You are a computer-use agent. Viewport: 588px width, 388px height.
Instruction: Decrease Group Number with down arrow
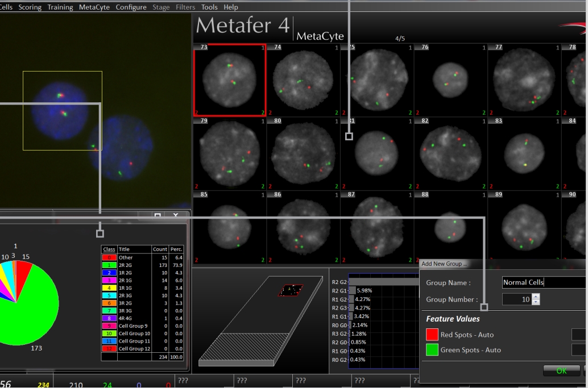click(x=536, y=302)
